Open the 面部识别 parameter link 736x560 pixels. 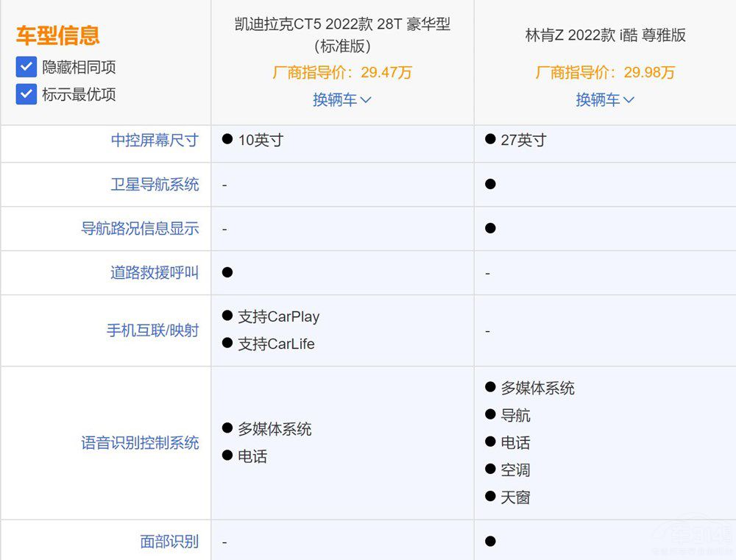(169, 542)
